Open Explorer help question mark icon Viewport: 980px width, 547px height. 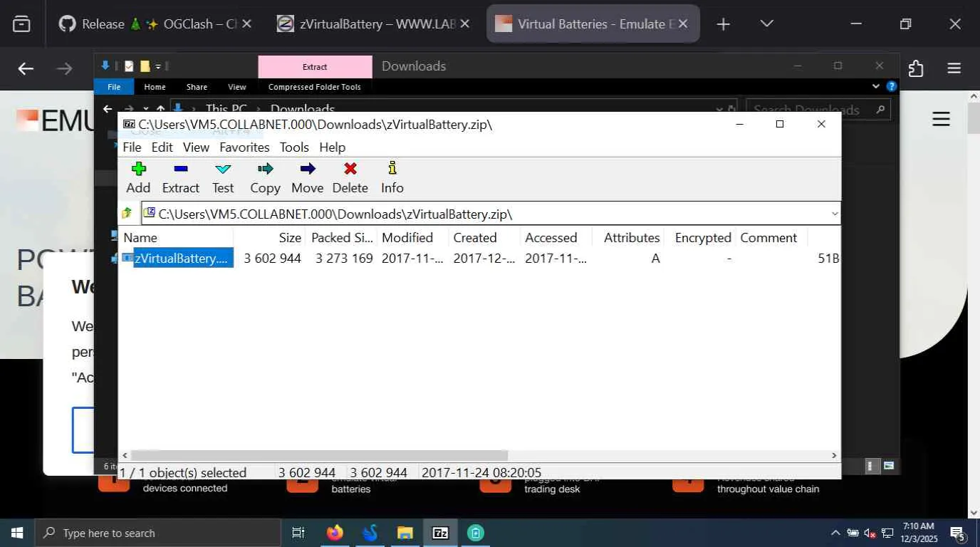point(891,86)
